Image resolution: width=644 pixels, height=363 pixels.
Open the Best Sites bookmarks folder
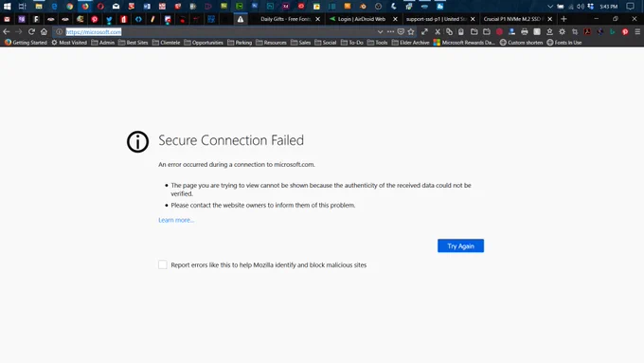point(134,43)
